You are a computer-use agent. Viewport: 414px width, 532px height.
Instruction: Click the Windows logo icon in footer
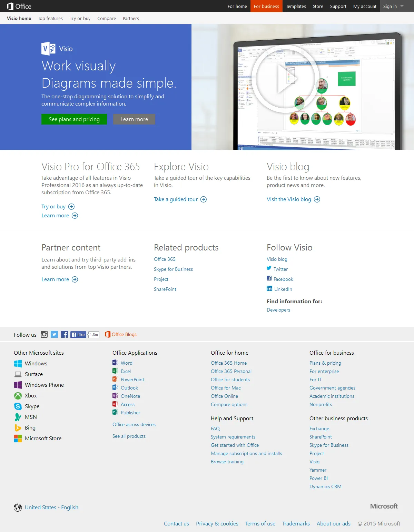pos(18,364)
